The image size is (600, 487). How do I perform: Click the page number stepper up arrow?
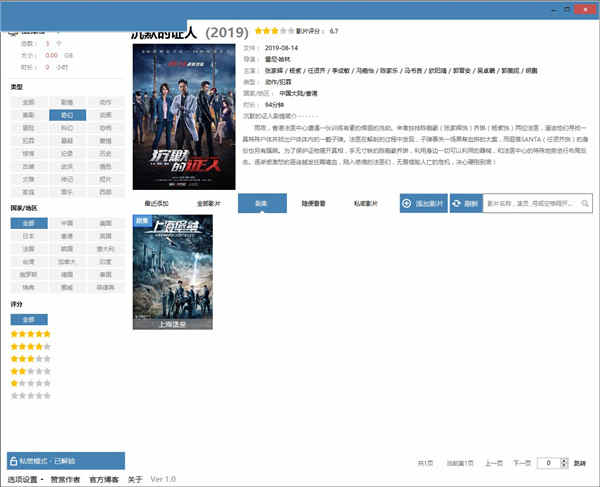click(564, 460)
